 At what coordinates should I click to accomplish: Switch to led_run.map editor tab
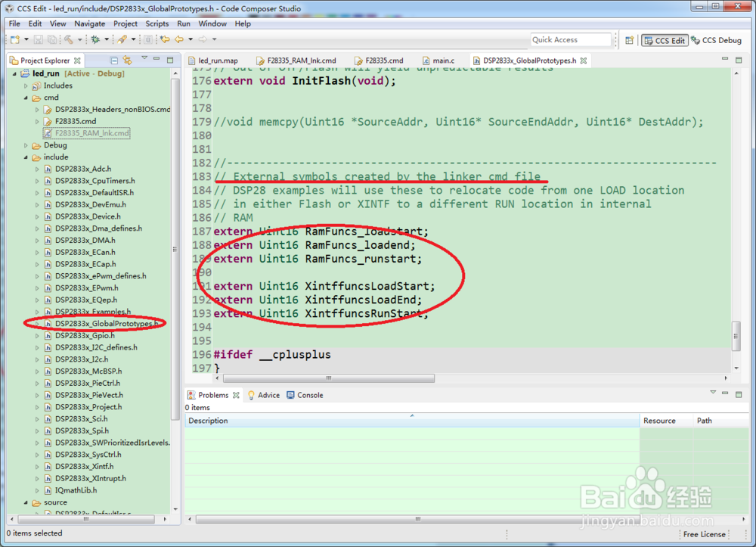[213, 61]
